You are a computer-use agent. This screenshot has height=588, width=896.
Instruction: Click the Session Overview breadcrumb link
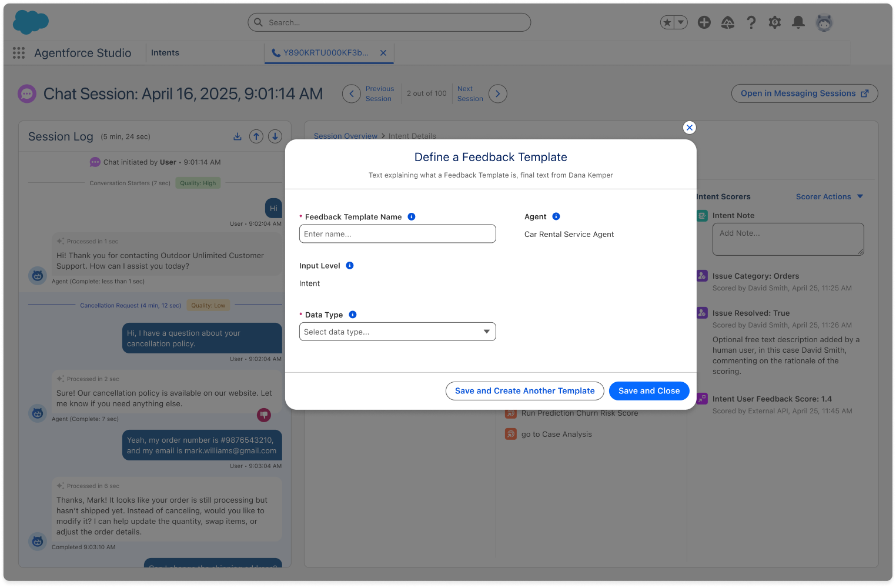pos(346,136)
